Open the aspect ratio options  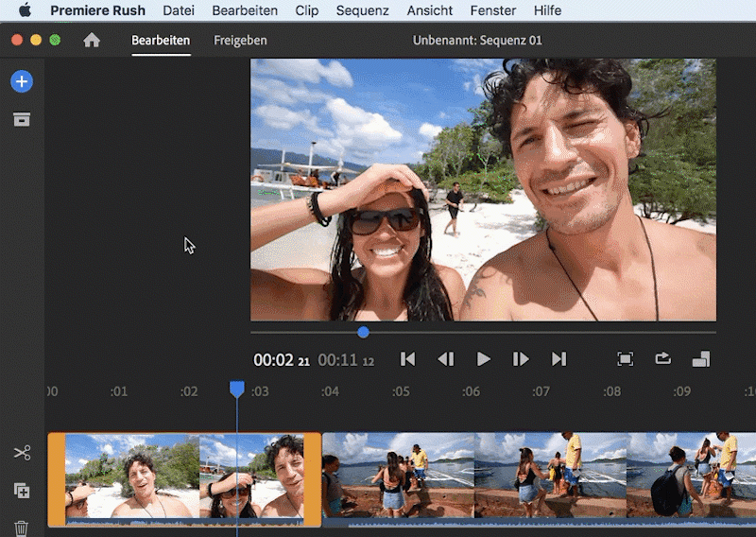[x=700, y=359]
